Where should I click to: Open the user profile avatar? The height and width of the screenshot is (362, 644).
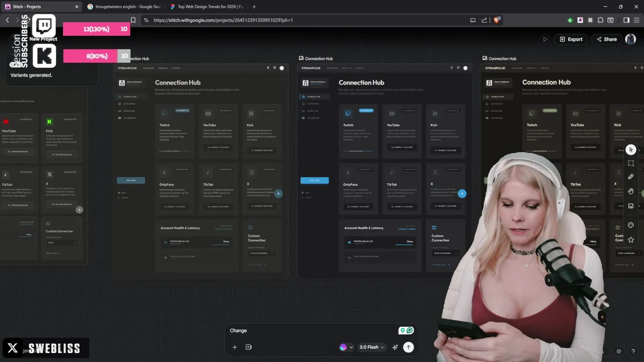630,39
